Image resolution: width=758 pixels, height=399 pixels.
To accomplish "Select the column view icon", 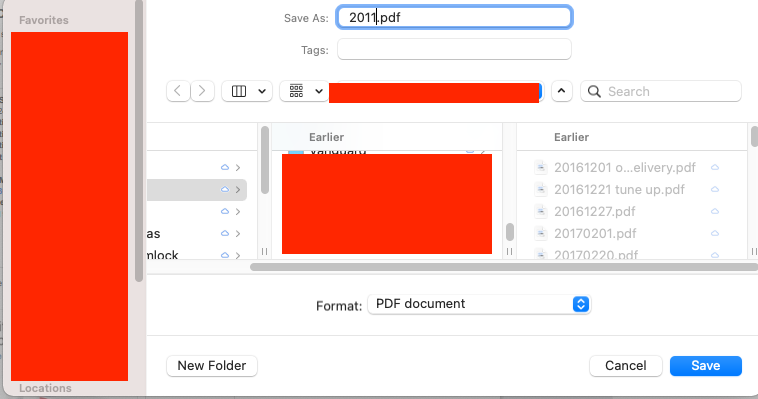I will (239, 91).
